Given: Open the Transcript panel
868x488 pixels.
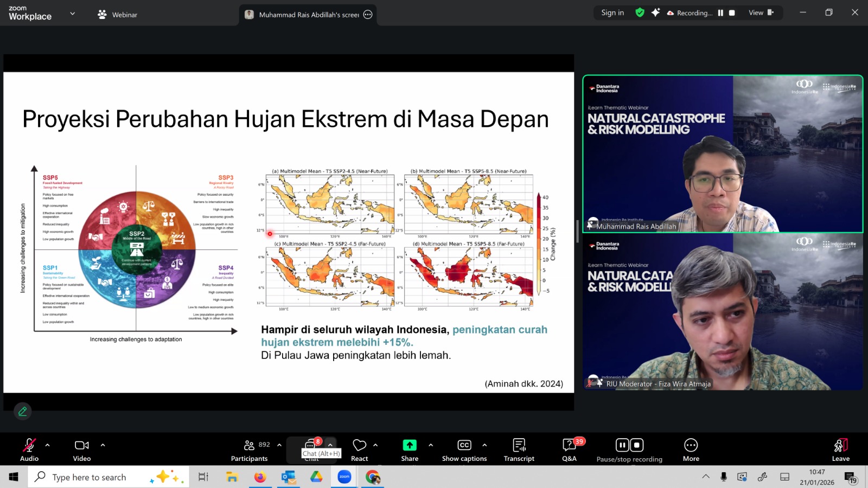Looking at the screenshot, I should coord(519,450).
